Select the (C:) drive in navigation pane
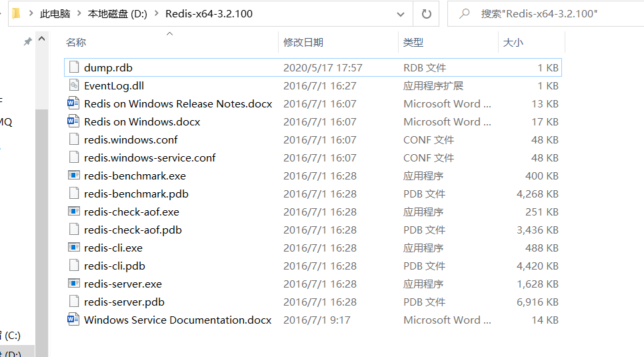This screenshot has width=644, height=357. tap(11, 335)
